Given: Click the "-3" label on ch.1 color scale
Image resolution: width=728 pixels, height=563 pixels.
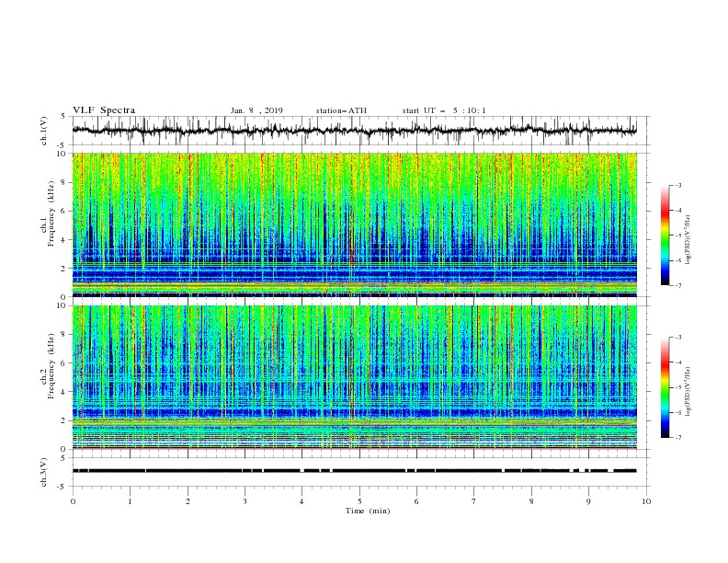Looking at the screenshot, I should tap(677, 185).
